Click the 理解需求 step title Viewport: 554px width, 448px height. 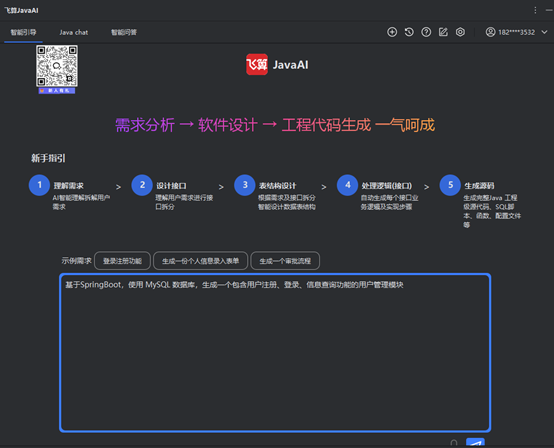click(69, 186)
